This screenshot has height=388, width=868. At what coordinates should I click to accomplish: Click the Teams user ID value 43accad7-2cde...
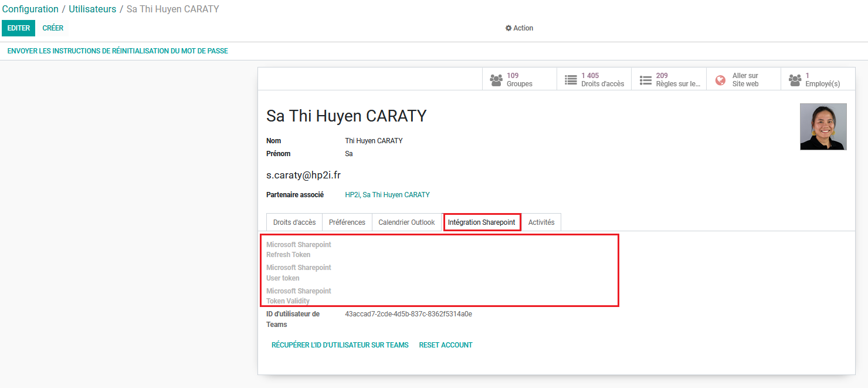[408, 314]
